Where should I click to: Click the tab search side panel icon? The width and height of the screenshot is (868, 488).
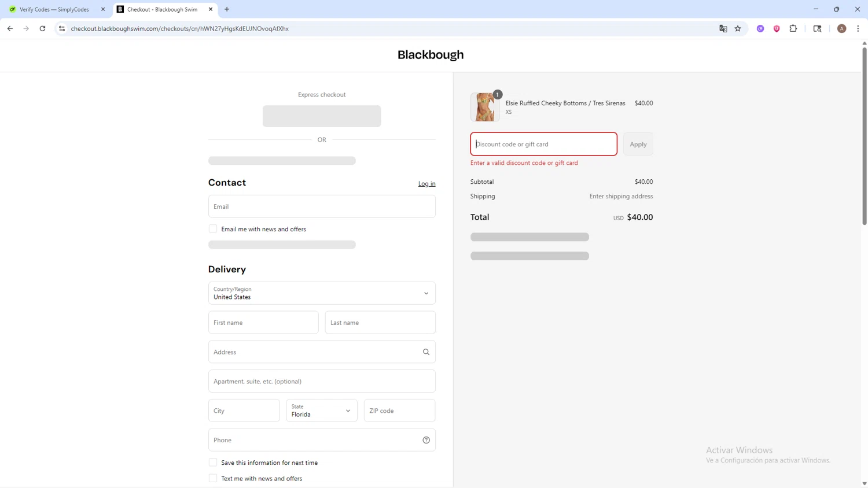click(817, 28)
